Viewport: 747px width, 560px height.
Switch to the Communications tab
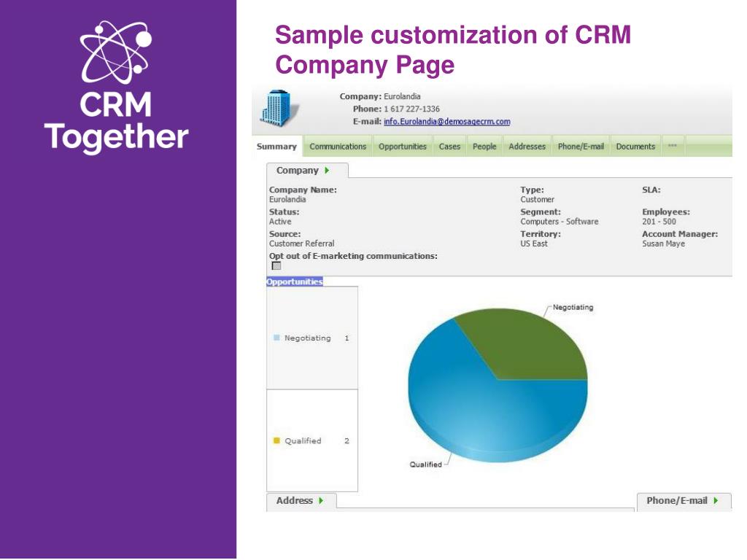338,146
